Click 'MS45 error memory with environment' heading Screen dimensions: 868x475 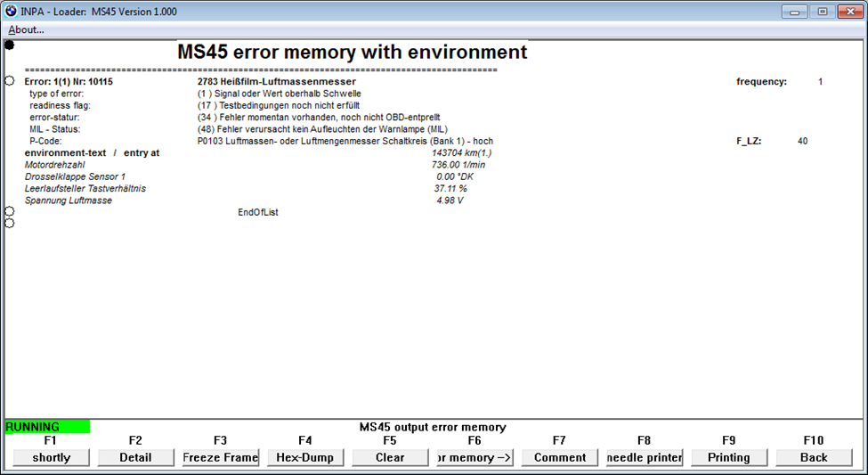352,52
